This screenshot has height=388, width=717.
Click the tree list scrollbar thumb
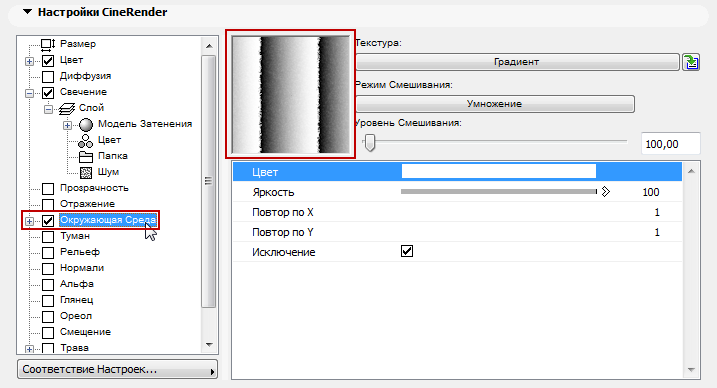point(209,181)
